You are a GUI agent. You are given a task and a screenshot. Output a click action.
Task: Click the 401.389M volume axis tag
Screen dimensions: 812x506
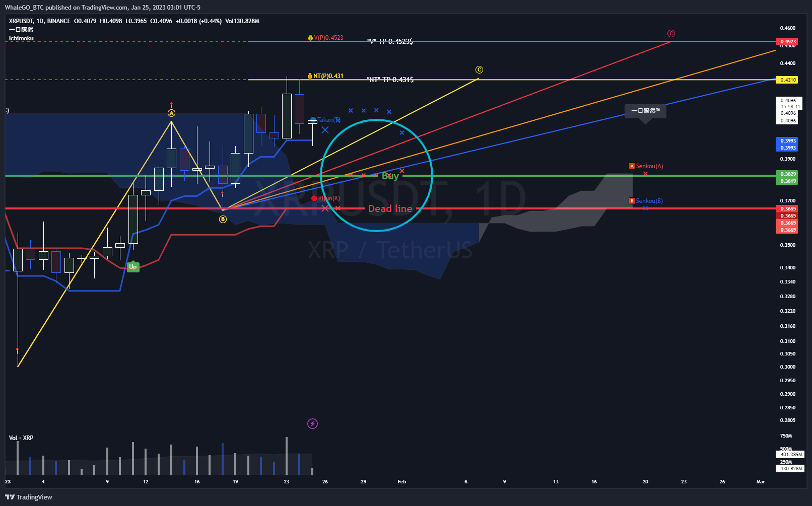coord(790,455)
